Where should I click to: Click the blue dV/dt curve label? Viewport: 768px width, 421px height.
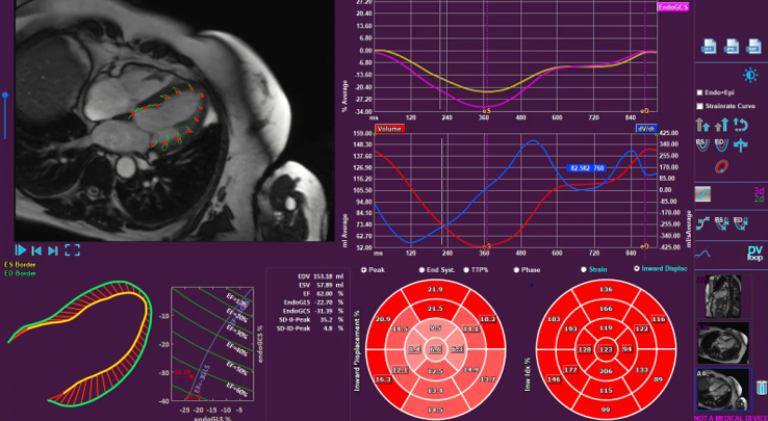pyautogui.click(x=644, y=128)
